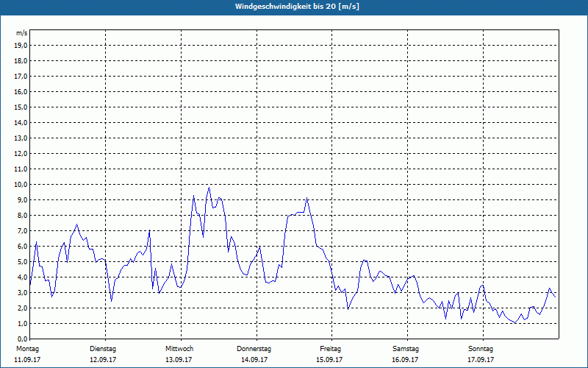Viewport: 588px width, 368px height.
Task: Select the date '13.09.17'
Action: [x=179, y=360]
